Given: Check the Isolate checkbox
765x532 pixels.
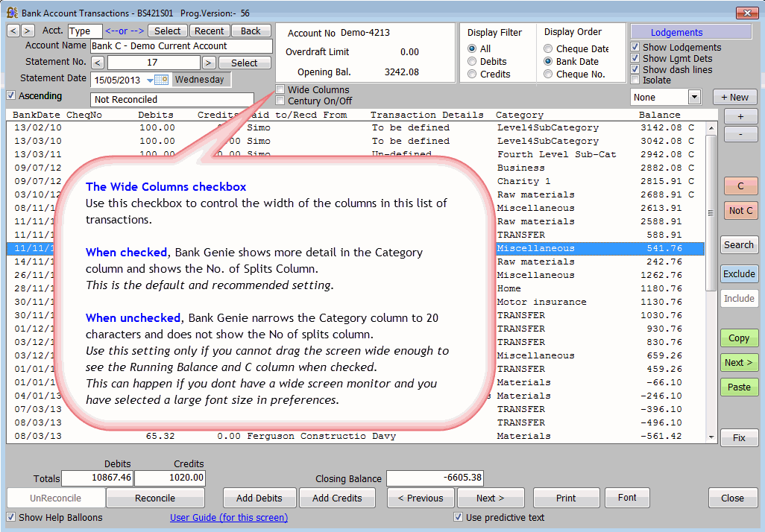Looking at the screenshot, I should (x=635, y=80).
